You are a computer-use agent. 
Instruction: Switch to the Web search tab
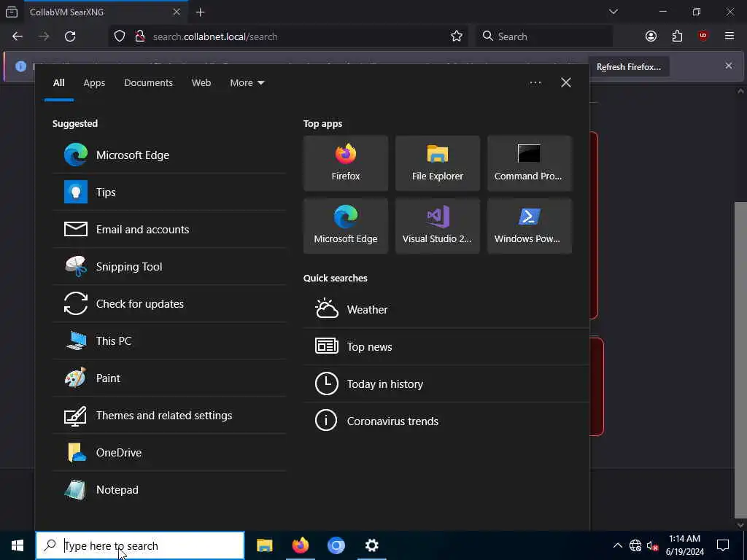point(201,83)
